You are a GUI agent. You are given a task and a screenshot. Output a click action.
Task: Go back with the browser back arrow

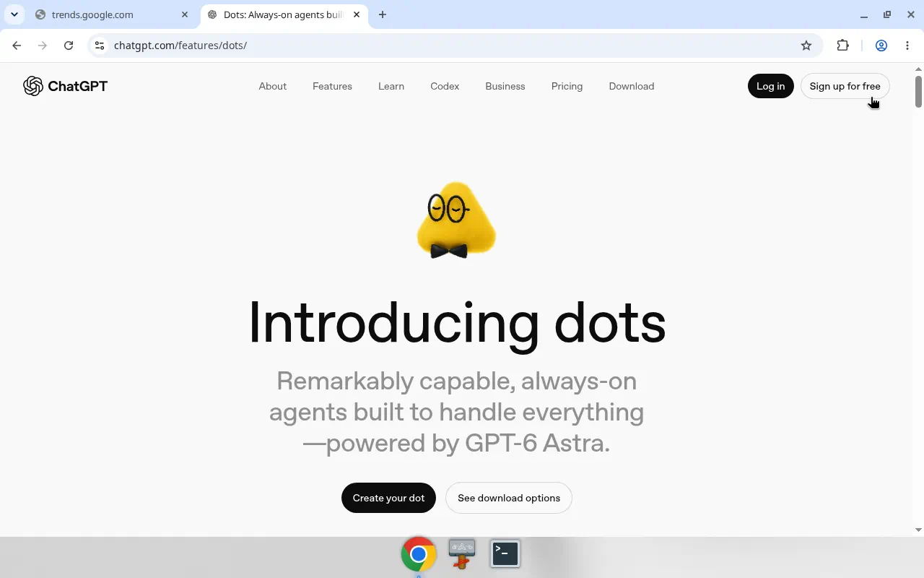coord(17,46)
